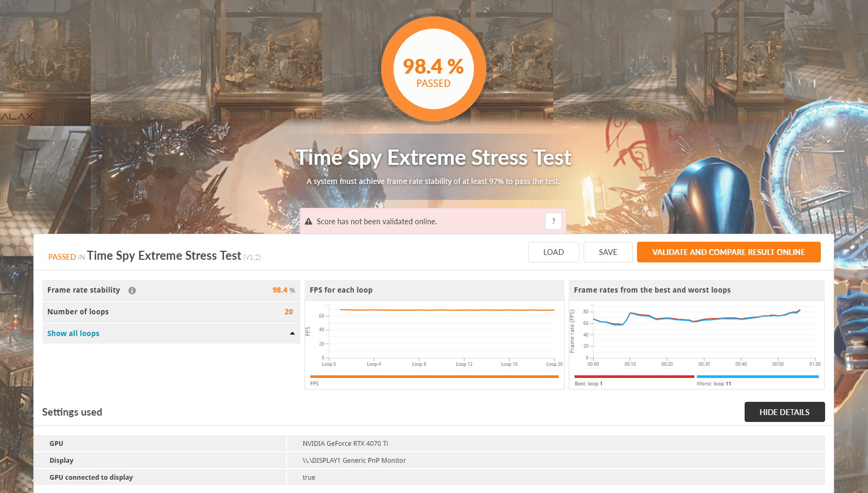
Task: Click the 98.4 % frame rate stability value
Action: point(283,290)
